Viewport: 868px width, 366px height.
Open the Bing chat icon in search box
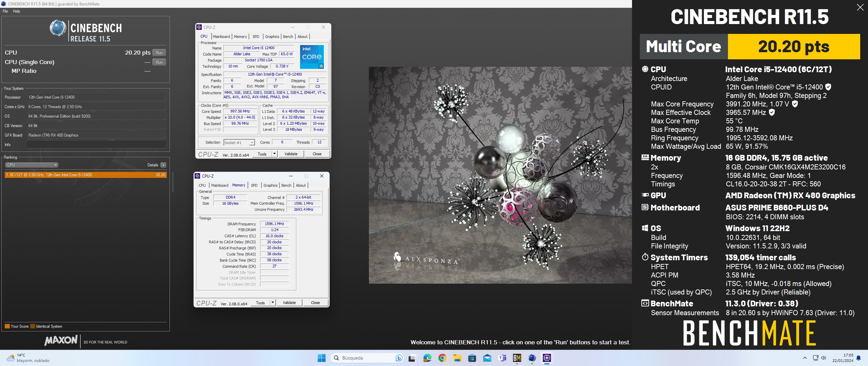pos(399,358)
